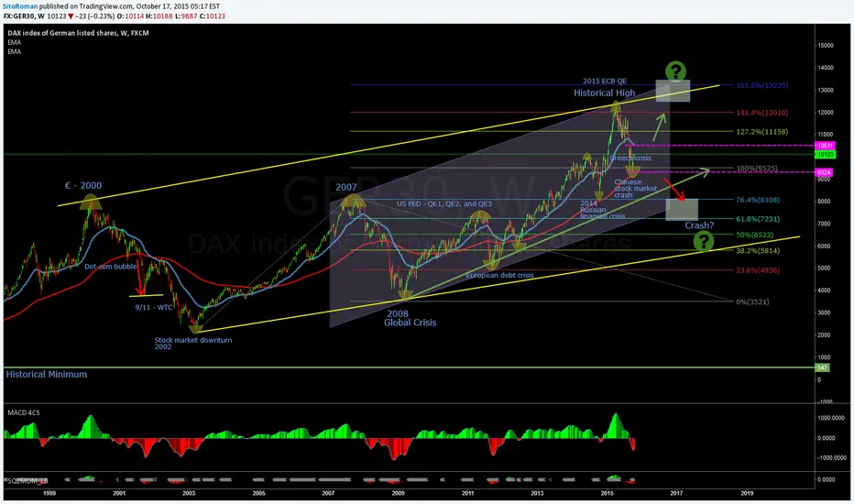854x504 pixels.
Task: Click green question mark below Crash? label
Action: pyautogui.click(x=703, y=241)
